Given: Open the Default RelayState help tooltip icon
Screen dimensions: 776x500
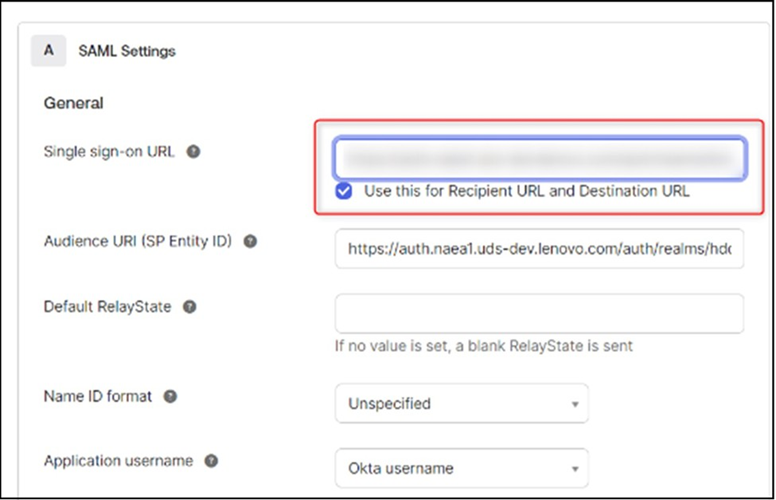Looking at the screenshot, I should coord(189,307).
